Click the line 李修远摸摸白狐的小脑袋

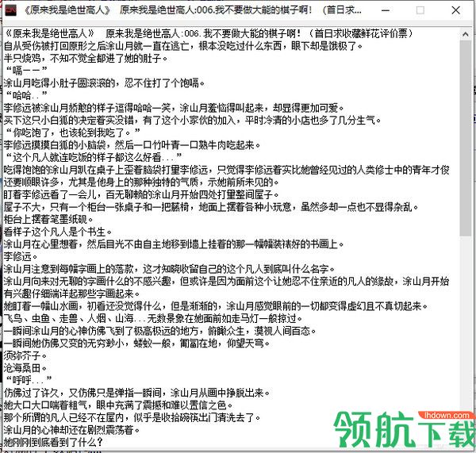click(132, 145)
